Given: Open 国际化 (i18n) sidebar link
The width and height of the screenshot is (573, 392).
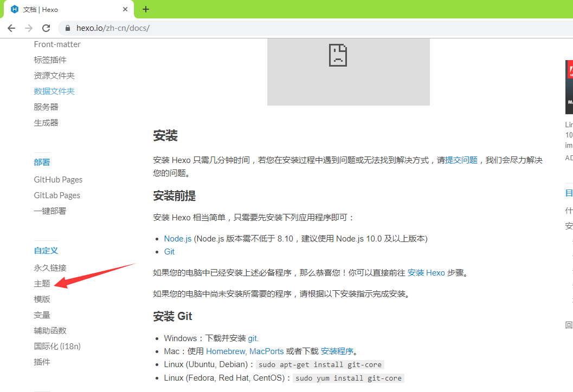Looking at the screenshot, I should click(x=57, y=347).
